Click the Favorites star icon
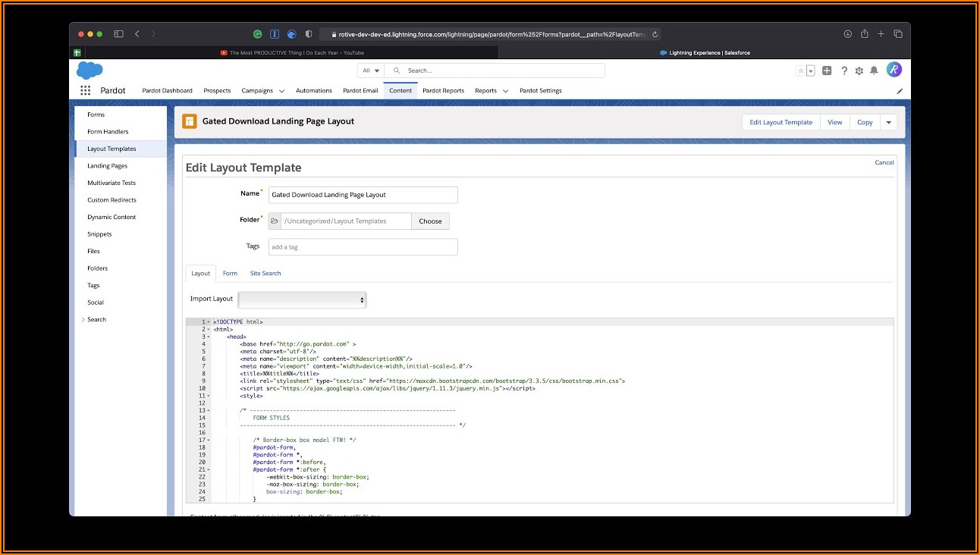Screen dimensions: 980x555 coord(800,71)
